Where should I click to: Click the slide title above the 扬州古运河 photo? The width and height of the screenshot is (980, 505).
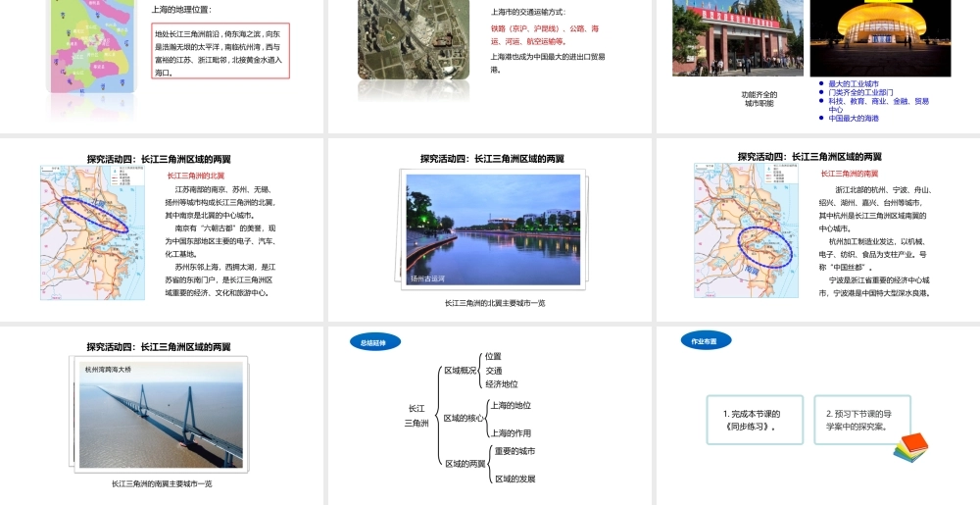pyautogui.click(x=493, y=159)
